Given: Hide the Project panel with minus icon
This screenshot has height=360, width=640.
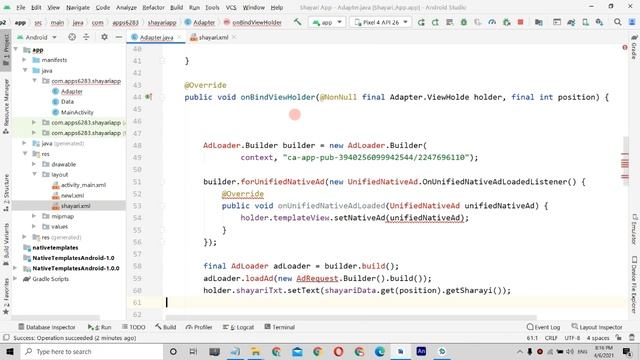Looking at the screenshot, I should 118,37.
